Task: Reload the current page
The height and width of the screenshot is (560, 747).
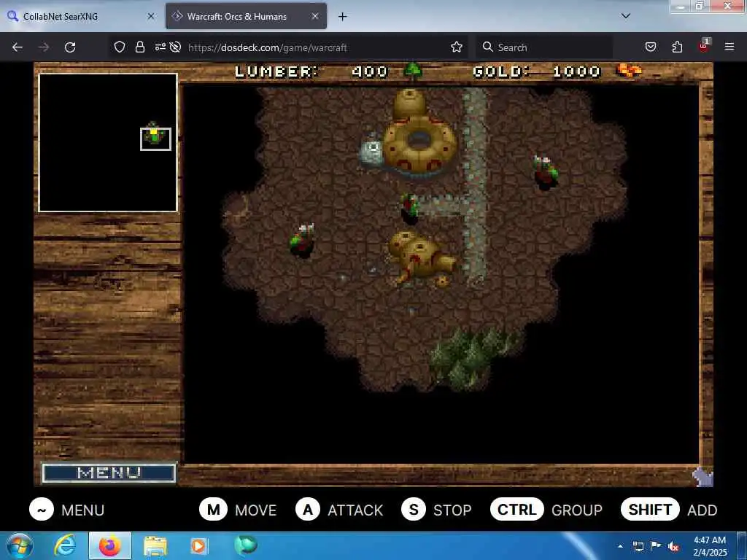Action: pos(70,47)
